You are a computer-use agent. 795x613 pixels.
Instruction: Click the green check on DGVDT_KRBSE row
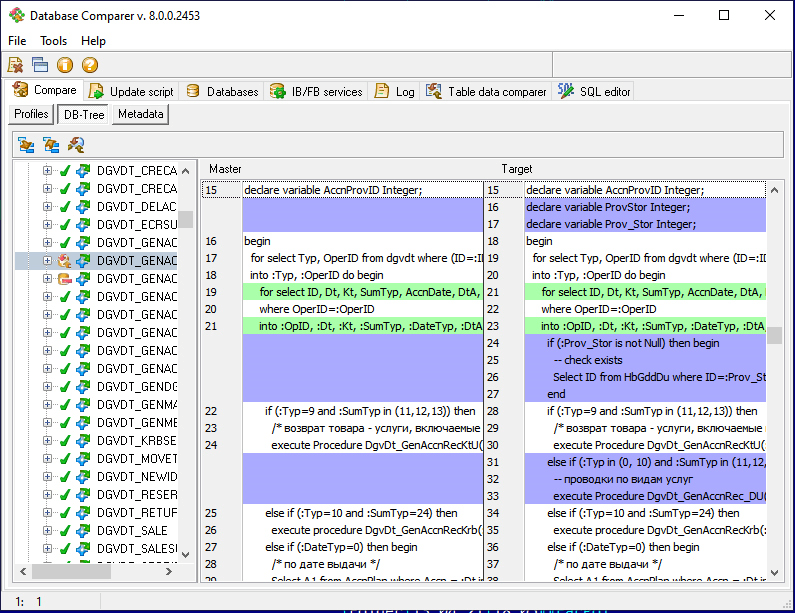pyautogui.click(x=64, y=441)
